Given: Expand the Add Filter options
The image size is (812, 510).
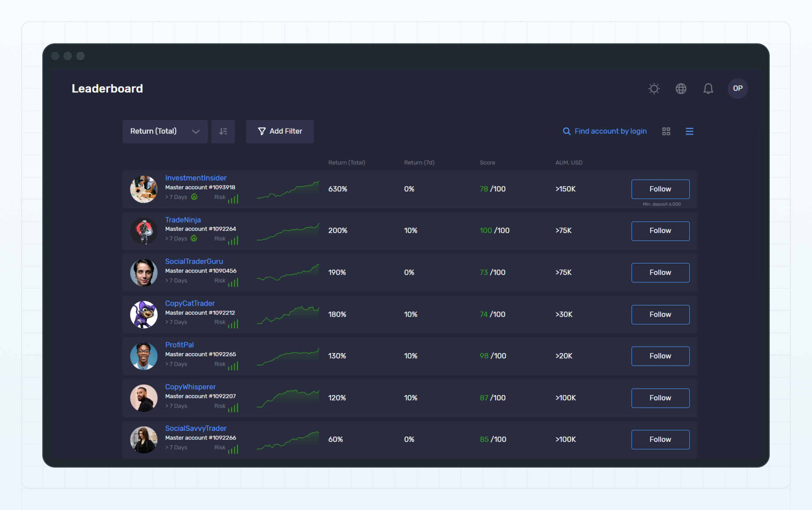Looking at the screenshot, I should click(279, 131).
